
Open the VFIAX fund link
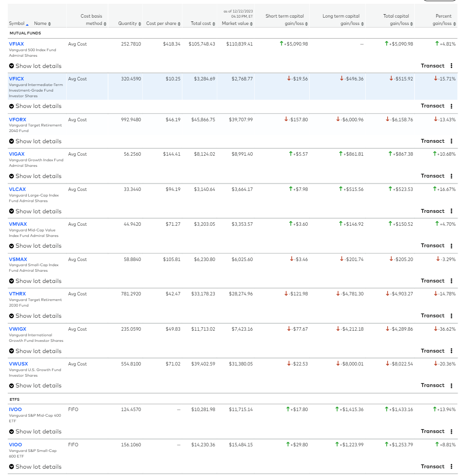click(16, 44)
